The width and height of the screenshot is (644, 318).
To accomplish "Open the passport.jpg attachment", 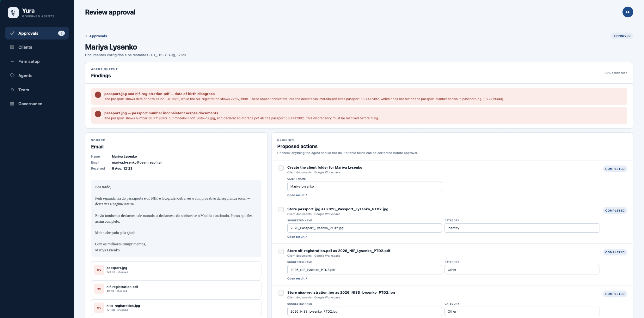I will pos(176,270).
